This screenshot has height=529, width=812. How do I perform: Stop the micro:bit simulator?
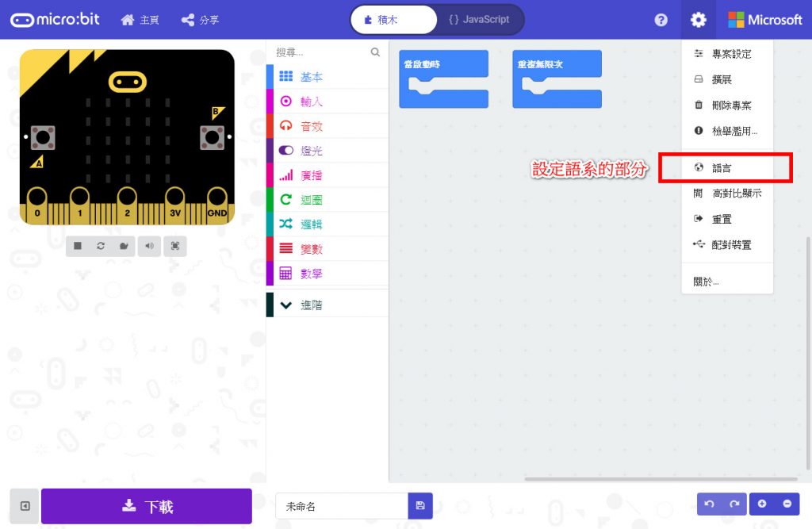78,246
